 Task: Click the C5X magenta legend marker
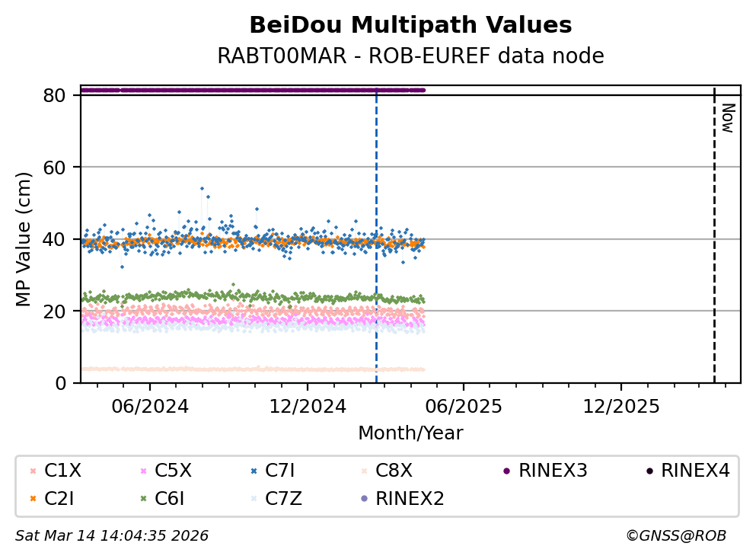pos(142,471)
